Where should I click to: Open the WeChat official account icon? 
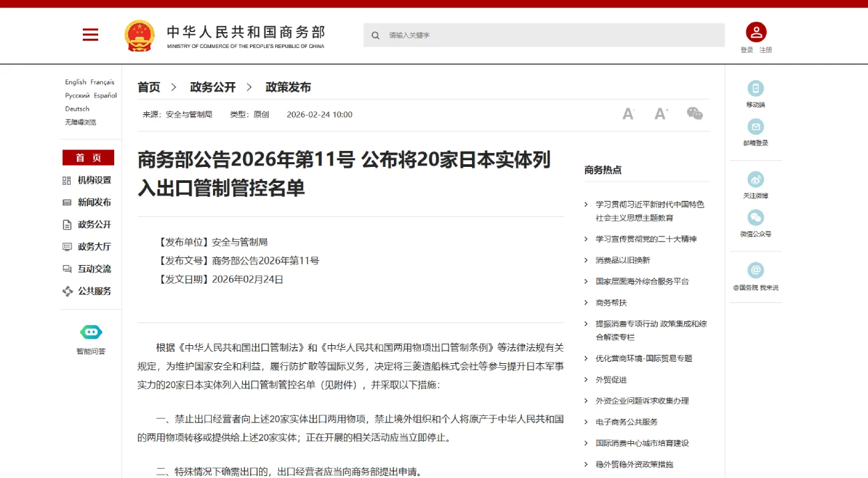[756, 218]
